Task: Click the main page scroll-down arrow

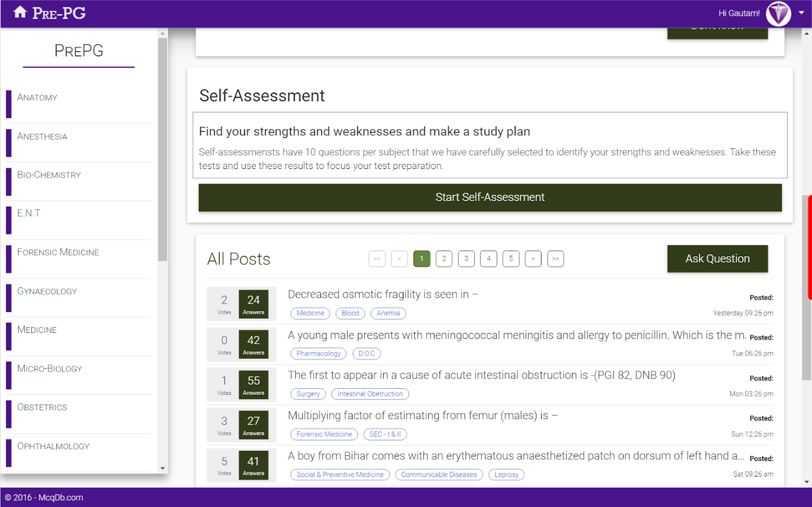Action: 806,482
